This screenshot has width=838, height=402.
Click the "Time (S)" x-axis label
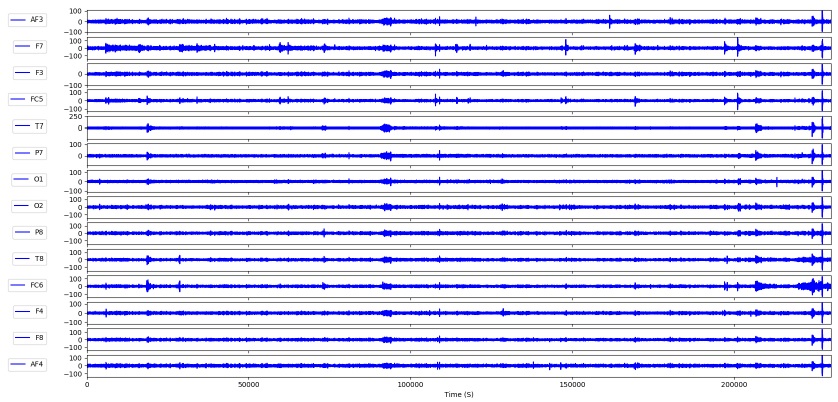click(459, 395)
